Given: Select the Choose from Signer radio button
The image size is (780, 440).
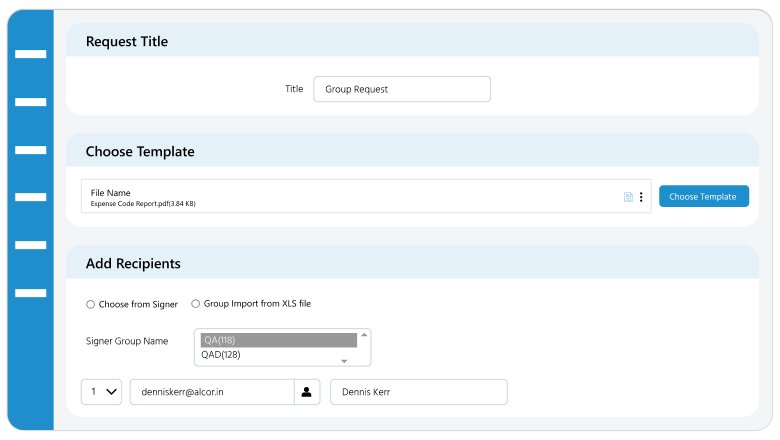Looking at the screenshot, I should tap(91, 304).
